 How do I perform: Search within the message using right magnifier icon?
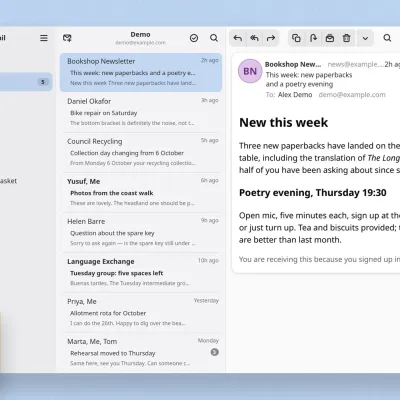point(387,38)
